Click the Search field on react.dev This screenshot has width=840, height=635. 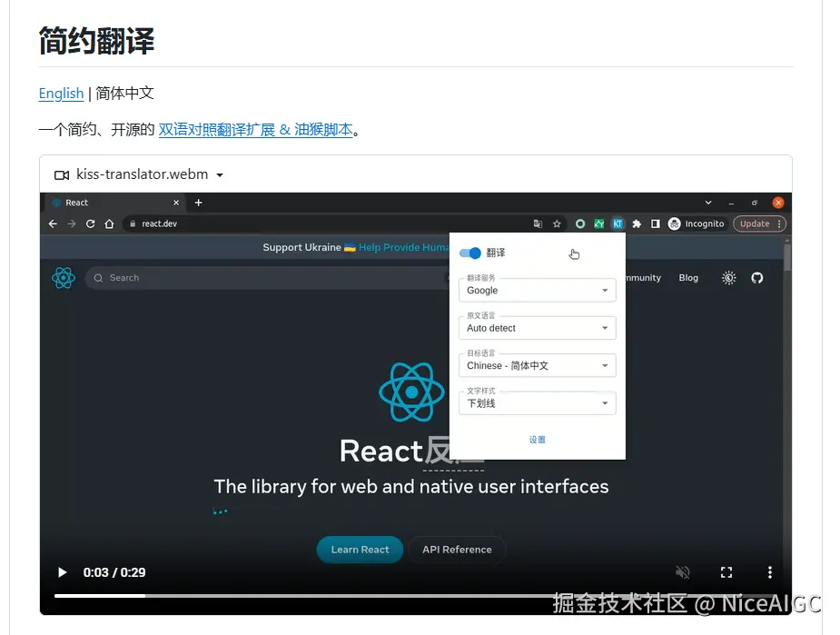(268, 278)
